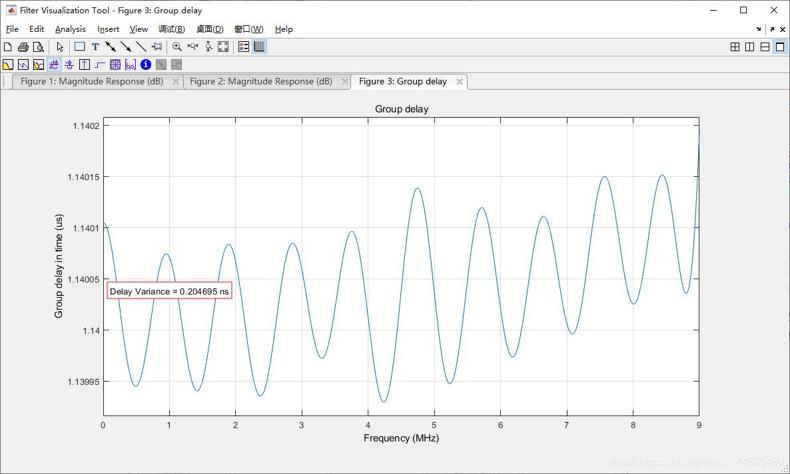790x474 pixels.
Task: Click the blue Filter Information icon
Action: [146, 64]
